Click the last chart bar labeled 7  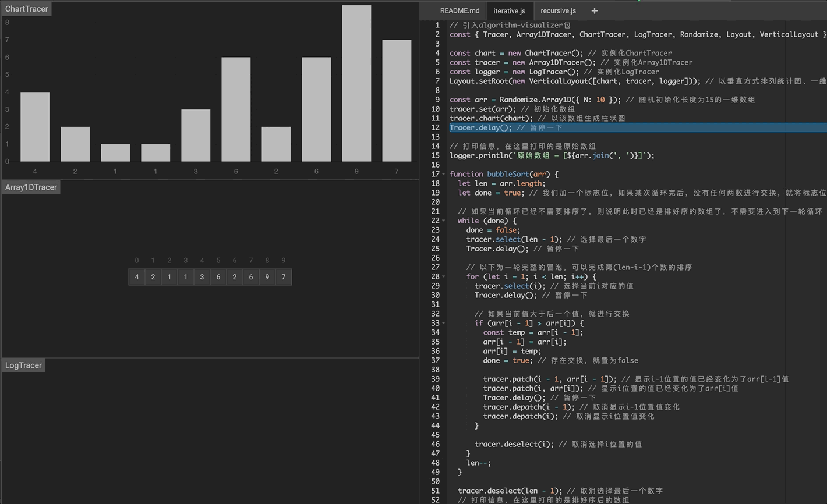[x=397, y=101]
